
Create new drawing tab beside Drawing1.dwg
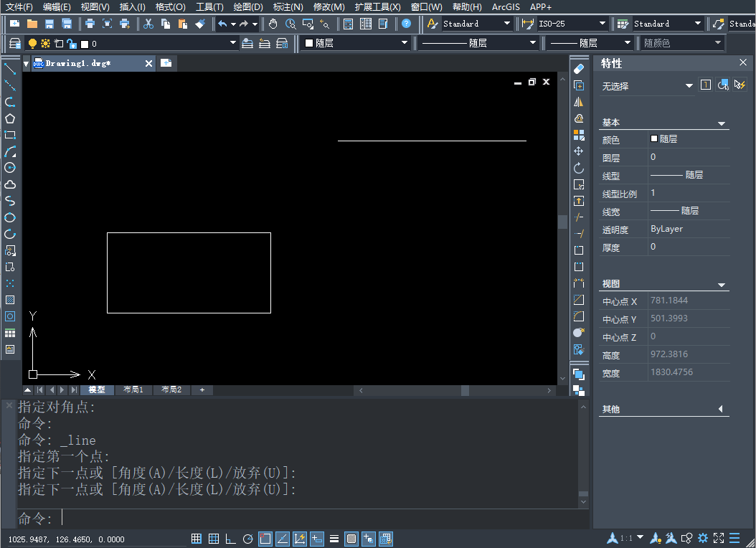pyautogui.click(x=166, y=63)
